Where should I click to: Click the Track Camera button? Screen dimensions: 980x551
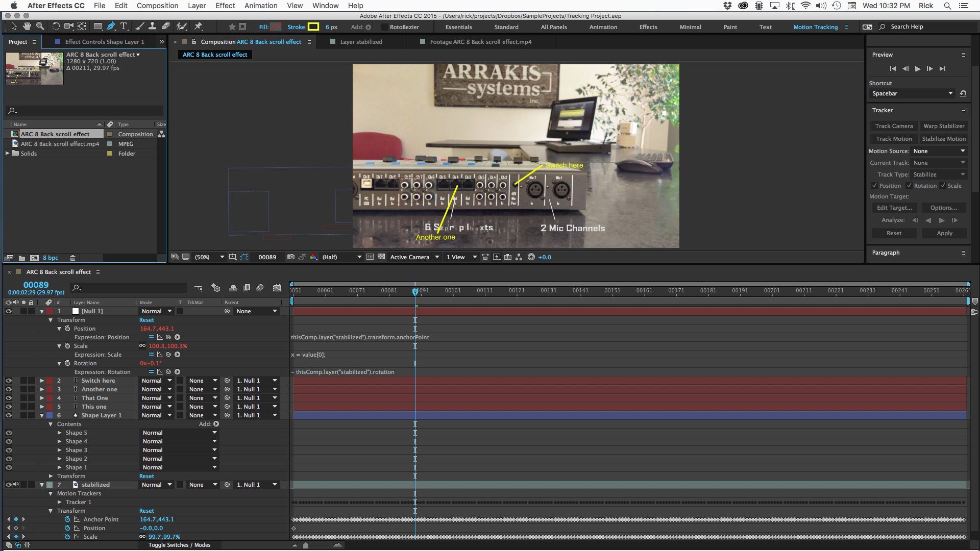894,126
